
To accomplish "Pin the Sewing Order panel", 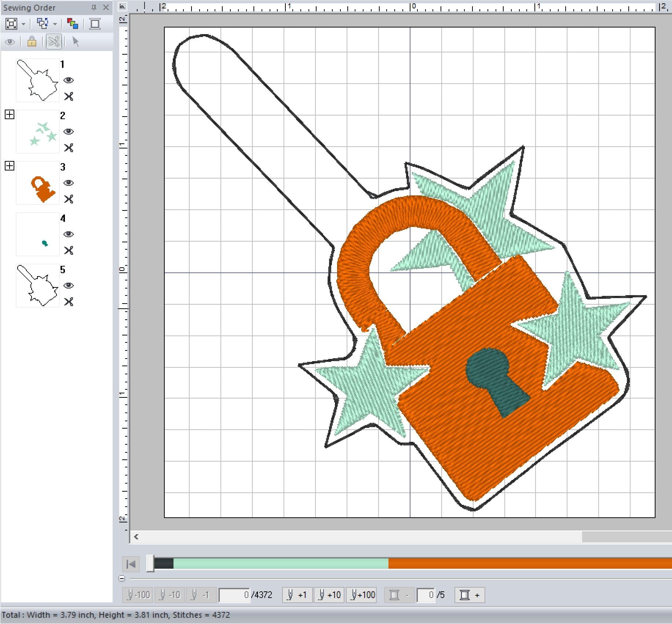I will pyautogui.click(x=94, y=7).
